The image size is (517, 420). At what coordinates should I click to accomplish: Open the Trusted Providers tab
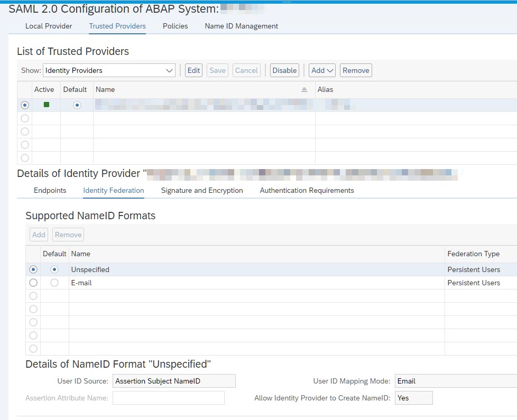pyautogui.click(x=117, y=26)
